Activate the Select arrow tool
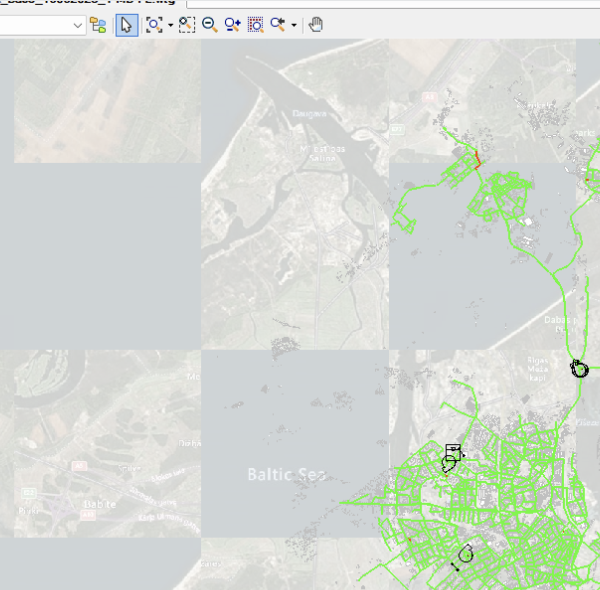The image size is (600, 590). coord(127,25)
